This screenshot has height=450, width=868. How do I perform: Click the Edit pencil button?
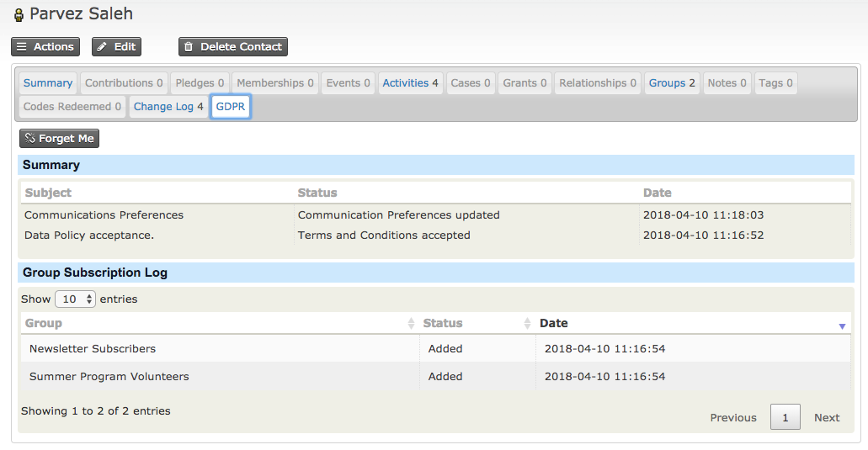click(x=116, y=47)
